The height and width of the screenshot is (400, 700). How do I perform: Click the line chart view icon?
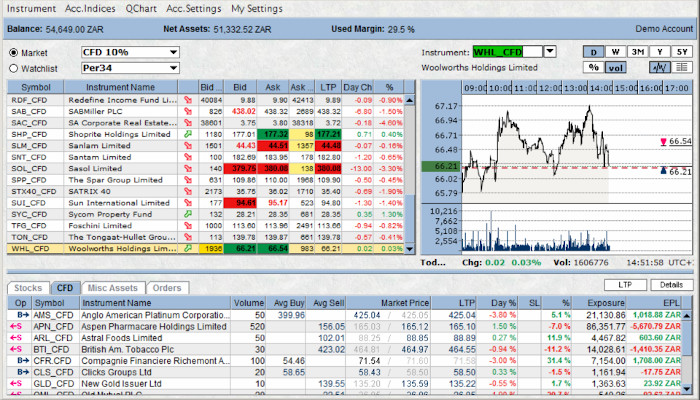click(x=658, y=68)
